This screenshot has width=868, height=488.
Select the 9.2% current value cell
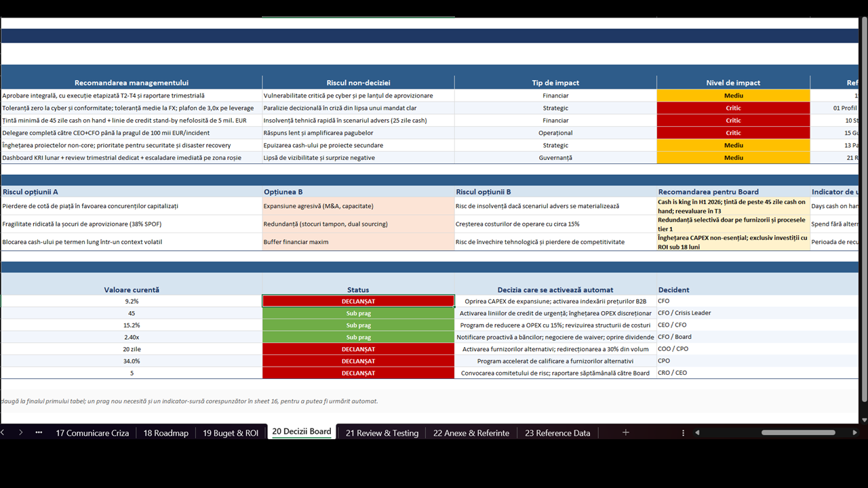point(132,301)
